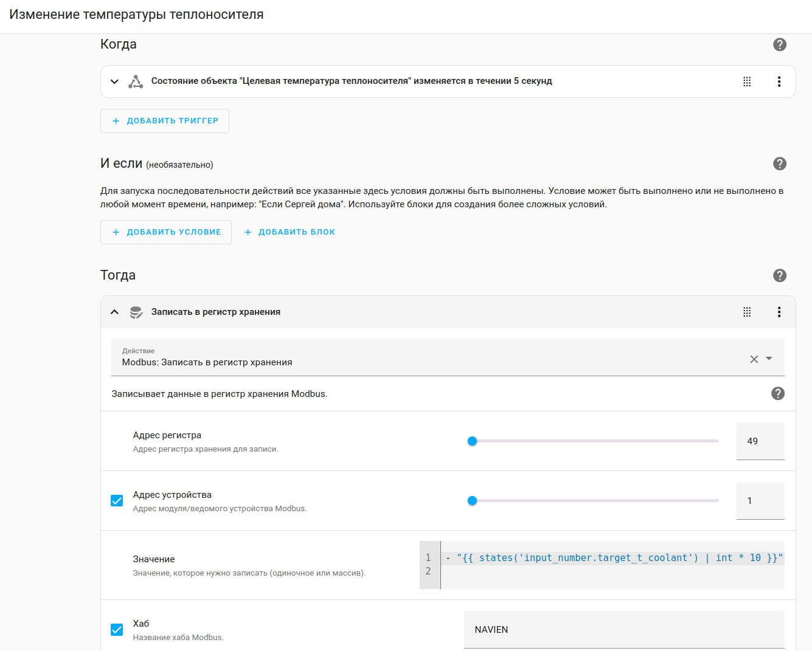Open help for the И если section

(x=779, y=164)
